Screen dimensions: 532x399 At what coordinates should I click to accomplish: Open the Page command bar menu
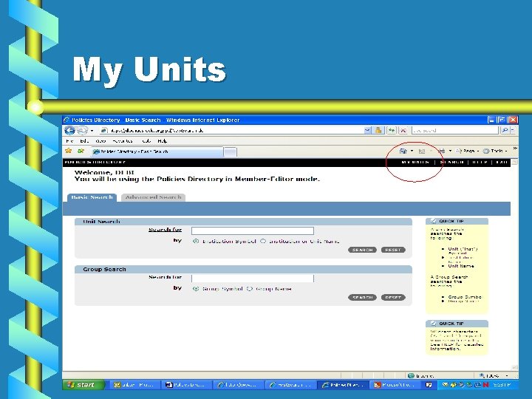pos(467,151)
